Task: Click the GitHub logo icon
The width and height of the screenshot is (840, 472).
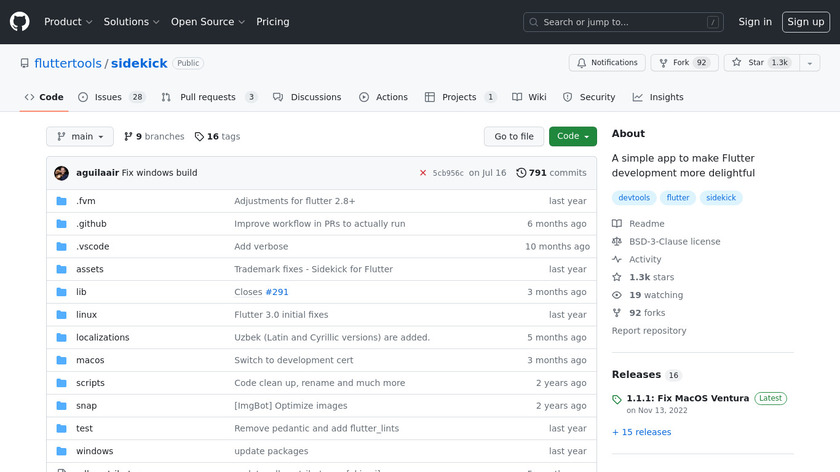Action: [x=20, y=21]
